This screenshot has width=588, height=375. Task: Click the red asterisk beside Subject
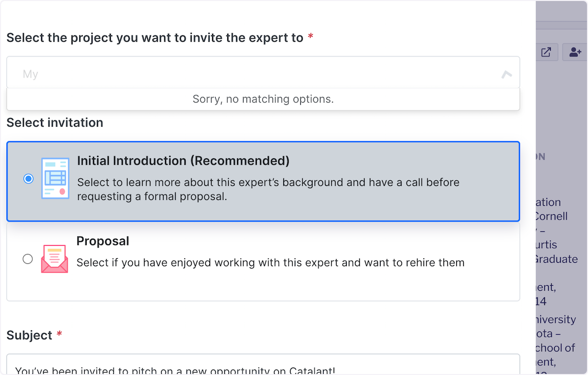(x=60, y=334)
